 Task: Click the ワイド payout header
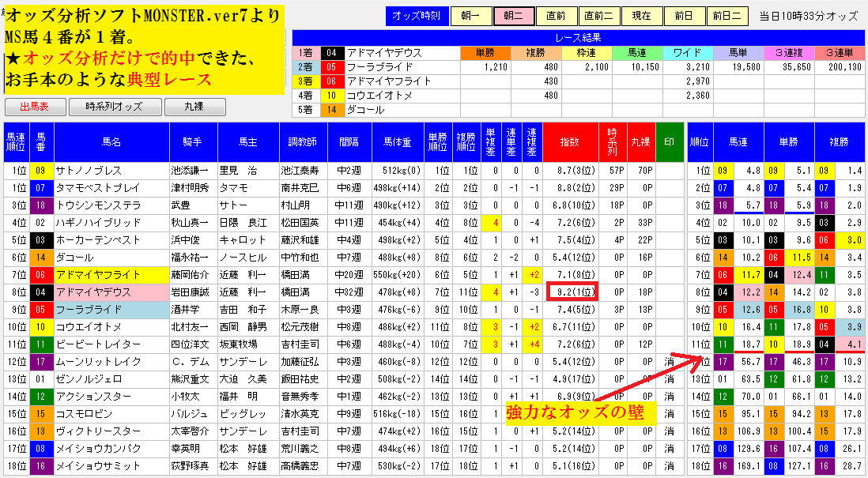pyautogui.click(x=688, y=53)
